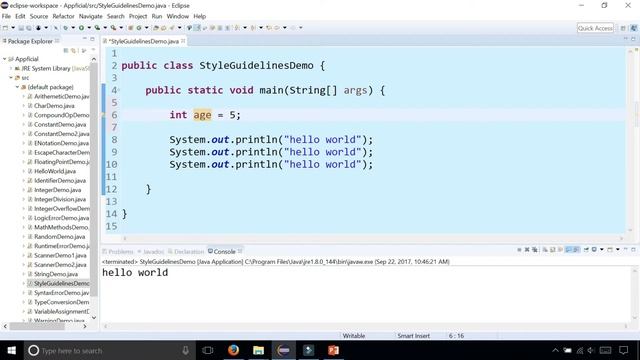
Task: Collapse the src folder node
Action: tap(11, 78)
